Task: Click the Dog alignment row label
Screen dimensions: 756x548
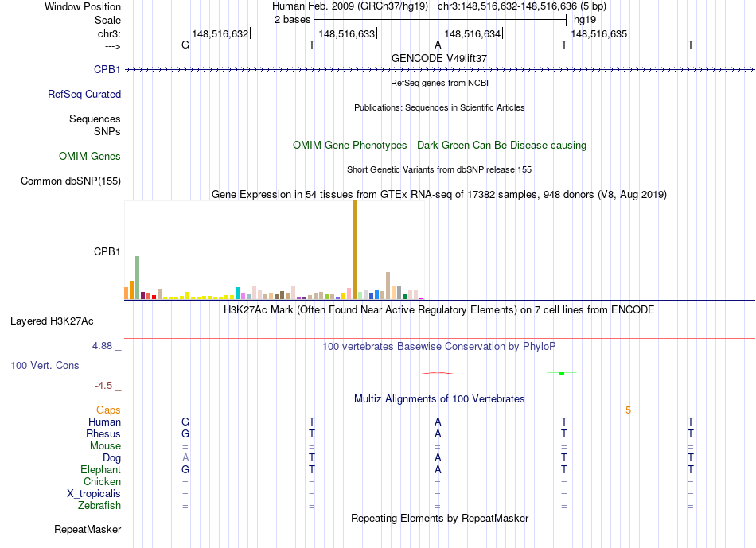Action: click(111, 458)
